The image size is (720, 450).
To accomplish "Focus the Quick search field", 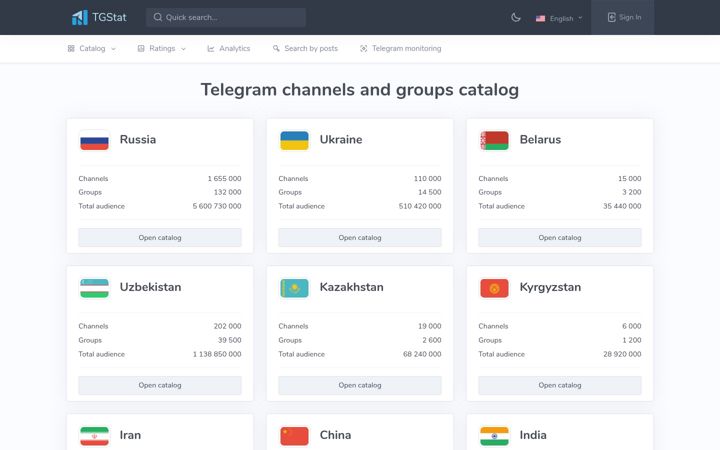I will click(x=226, y=17).
